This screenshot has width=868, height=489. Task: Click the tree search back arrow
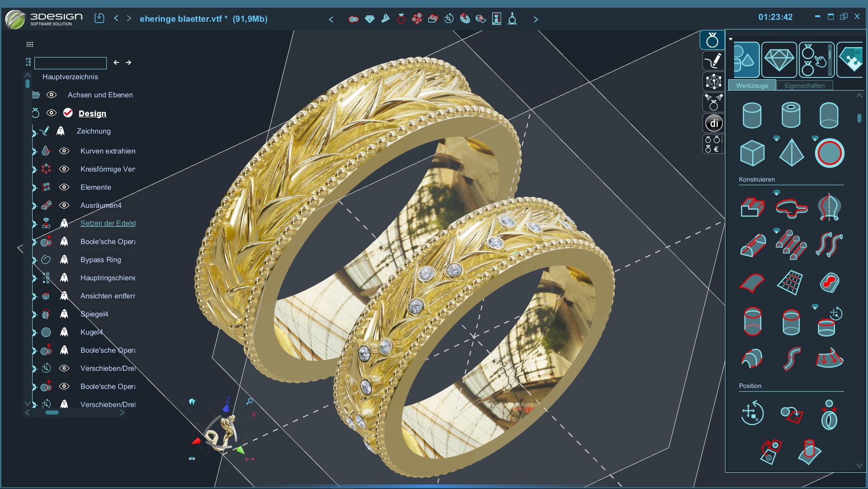pyautogui.click(x=116, y=62)
